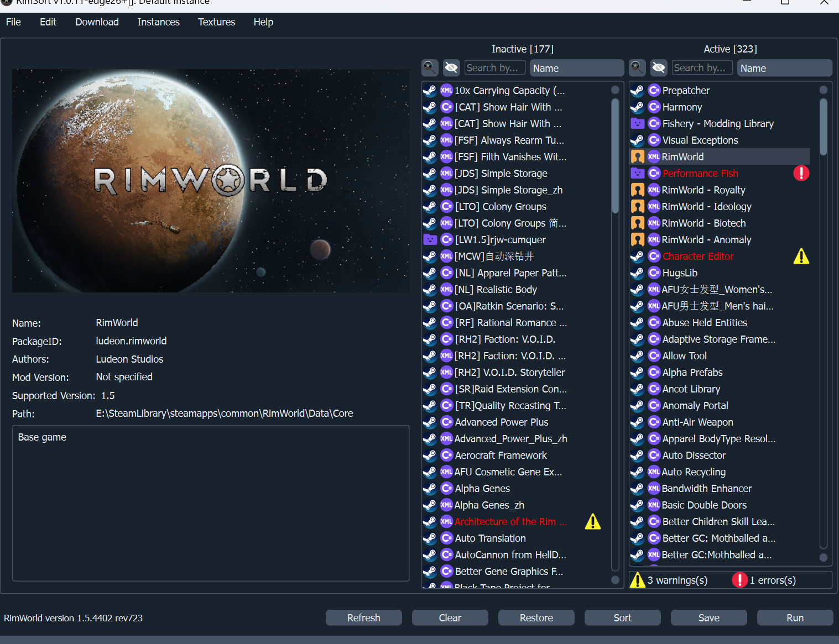Open the Inactive list Name dropdown

coord(577,68)
